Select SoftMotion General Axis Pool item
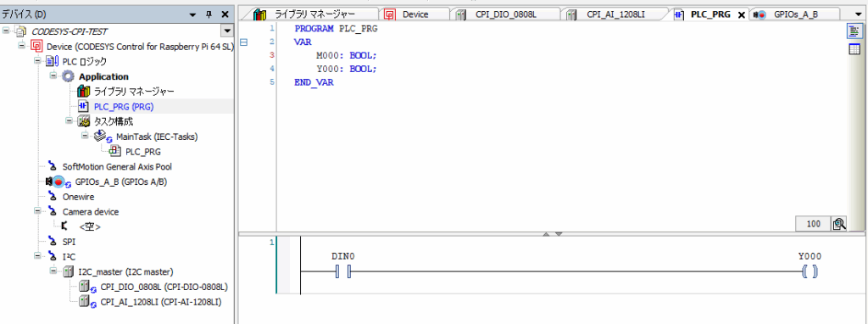This screenshot has width=868, height=324. 120,166
